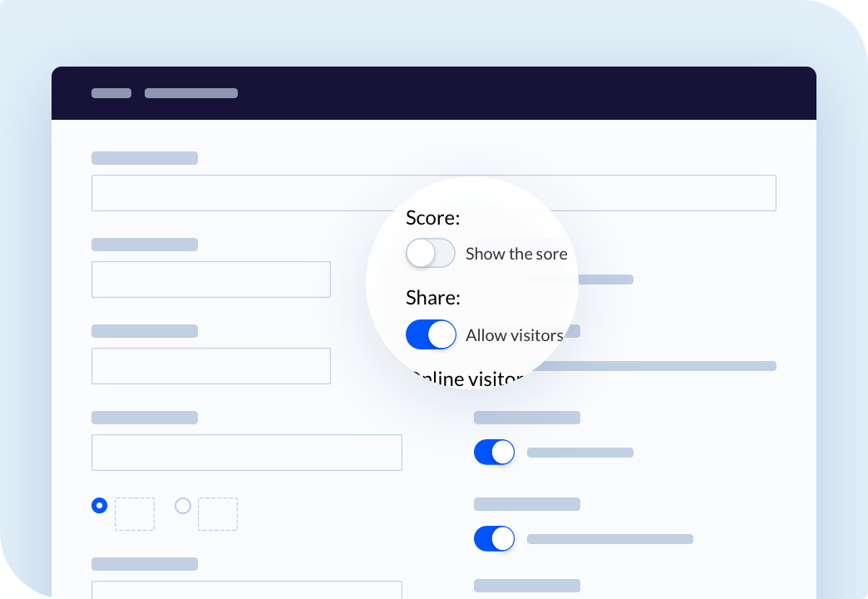Click the "Allow visitors" label text
868x599 pixels.
tap(515, 335)
